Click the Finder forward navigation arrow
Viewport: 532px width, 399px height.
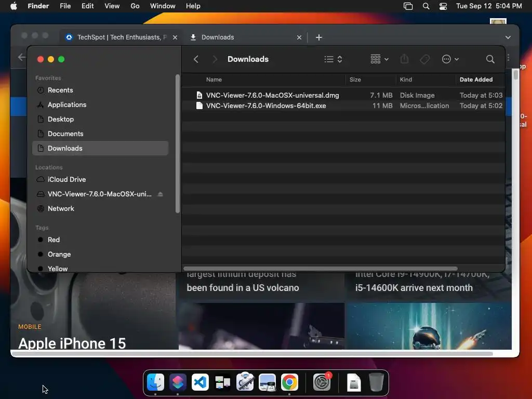(x=215, y=59)
